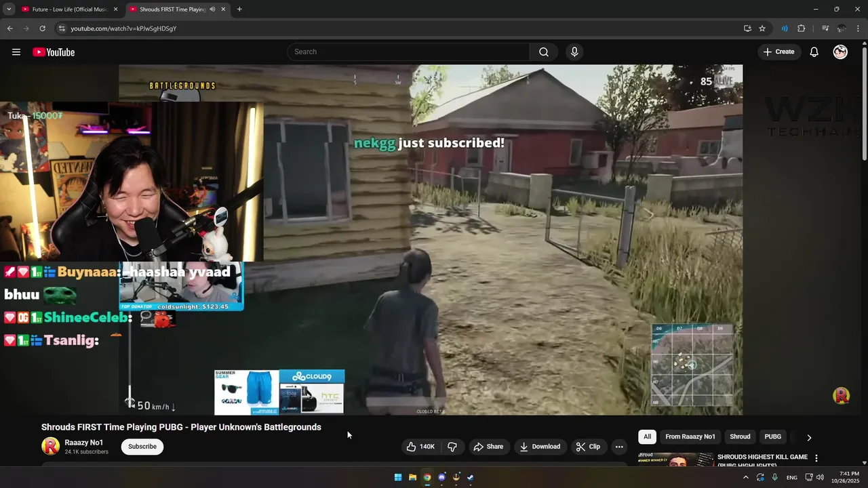
Task: Go back to previous page in browser
Action: coord(9,28)
